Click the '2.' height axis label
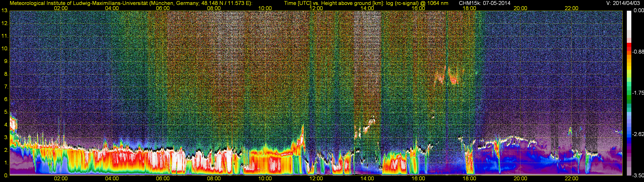 [6, 150]
